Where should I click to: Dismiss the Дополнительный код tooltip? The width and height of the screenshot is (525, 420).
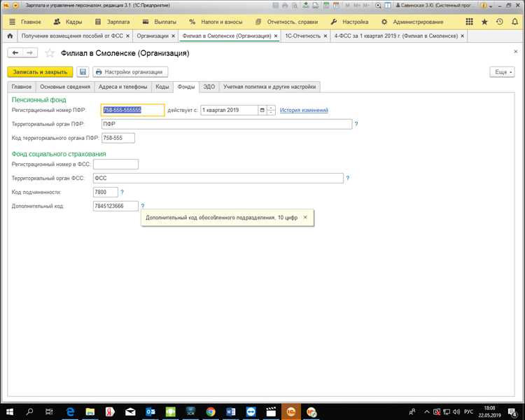[305, 218]
